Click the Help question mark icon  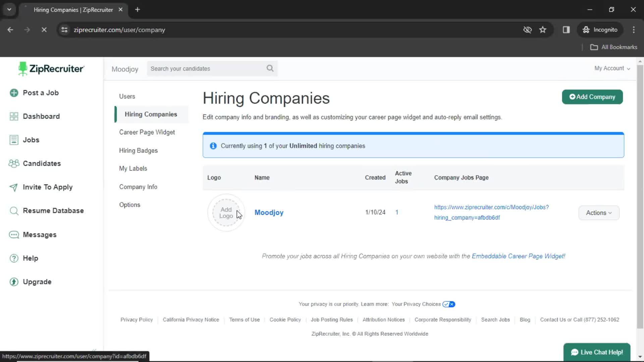pos(14,258)
